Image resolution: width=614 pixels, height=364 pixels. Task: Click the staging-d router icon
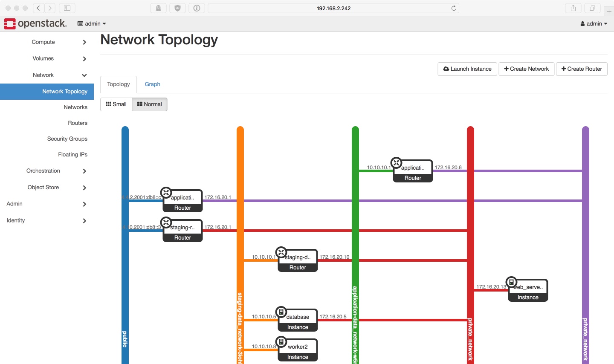click(x=281, y=252)
